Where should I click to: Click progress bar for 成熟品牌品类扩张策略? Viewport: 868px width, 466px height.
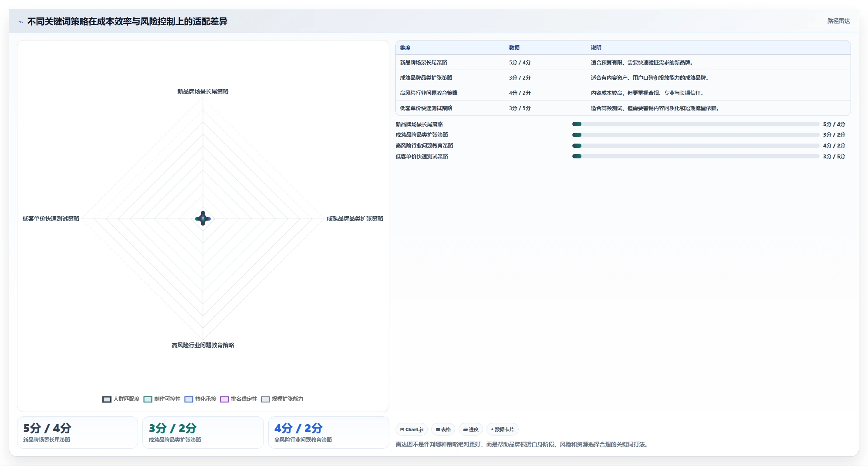pyautogui.click(x=696, y=135)
